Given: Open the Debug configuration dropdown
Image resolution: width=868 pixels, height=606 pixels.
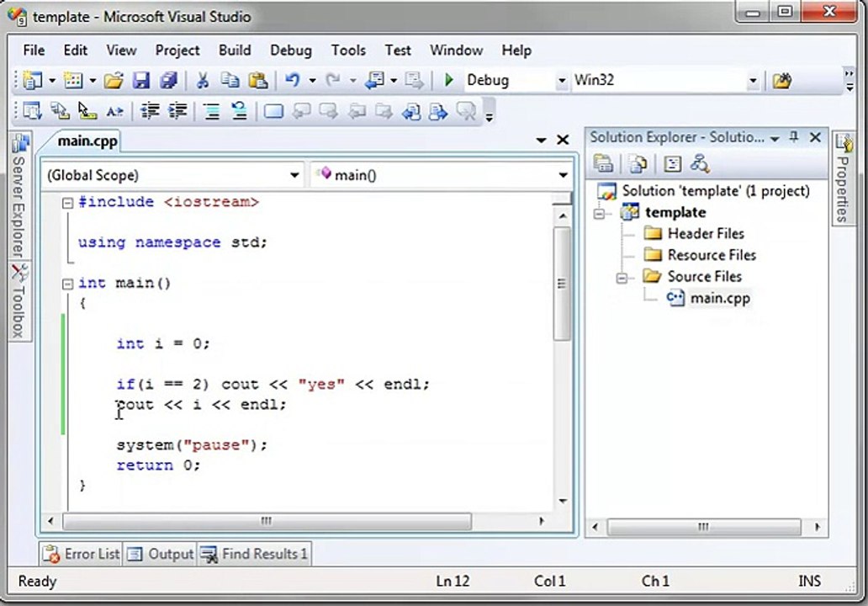Looking at the screenshot, I should tap(562, 81).
